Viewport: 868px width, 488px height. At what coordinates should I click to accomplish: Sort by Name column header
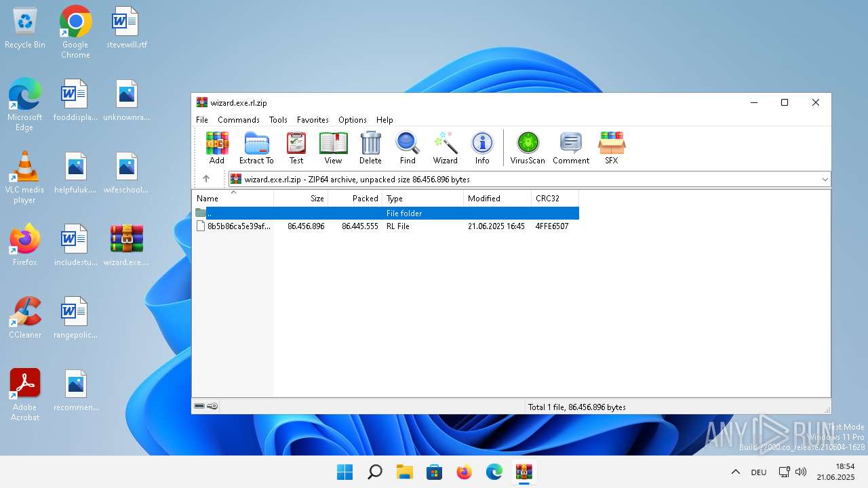(233, 199)
